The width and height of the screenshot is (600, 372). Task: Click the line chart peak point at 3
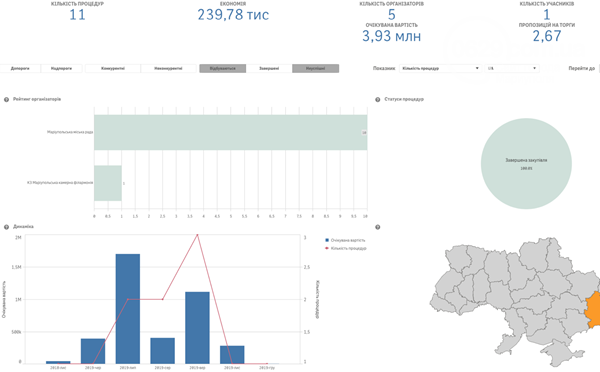click(197, 235)
